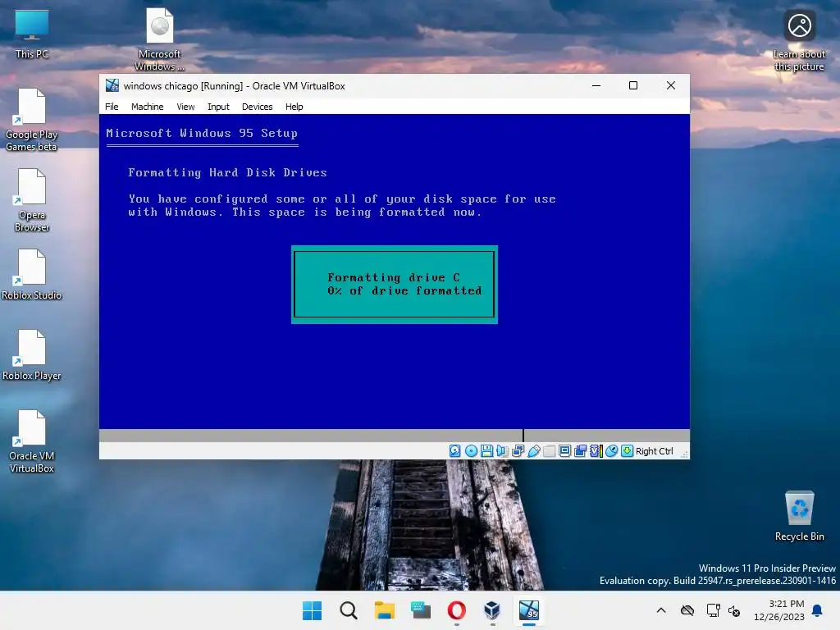Open the View menu
The width and height of the screenshot is (840, 630).
185,107
